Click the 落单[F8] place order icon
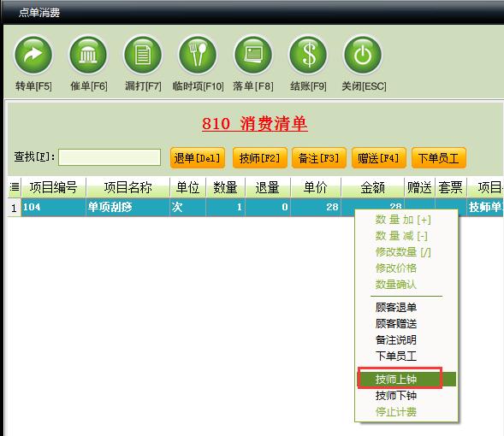Viewport: 504px width, 436px height. point(253,55)
